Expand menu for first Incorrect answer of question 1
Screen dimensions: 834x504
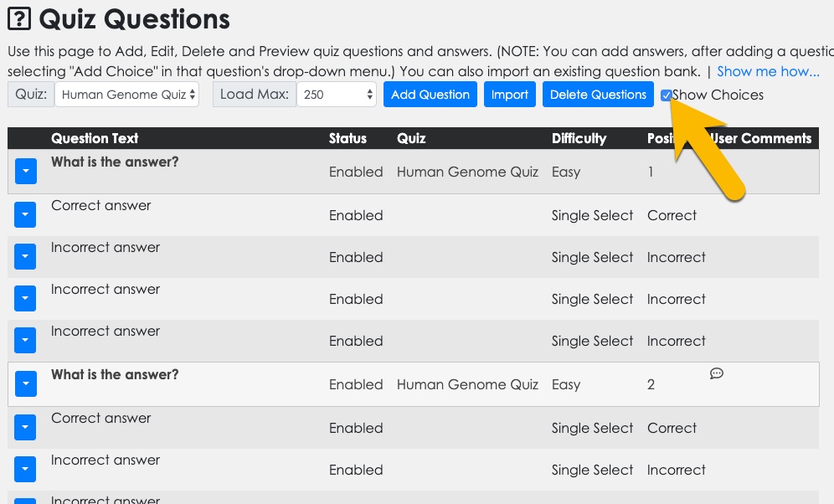(25, 256)
